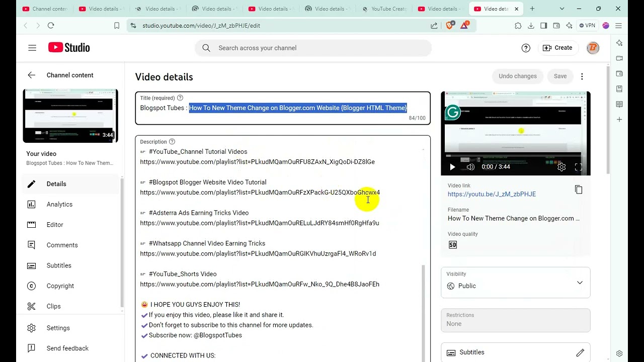Screen dimensions: 644x362
Task: Open Clips in sidebar
Action: pyautogui.click(x=70, y=306)
